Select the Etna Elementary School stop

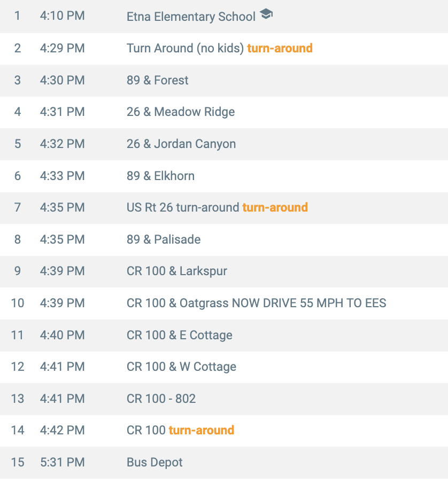coord(191,17)
